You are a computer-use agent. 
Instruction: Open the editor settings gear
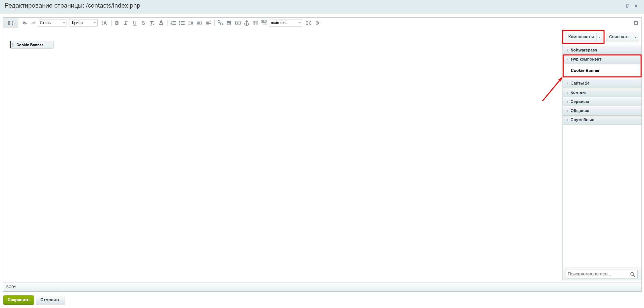click(x=636, y=23)
